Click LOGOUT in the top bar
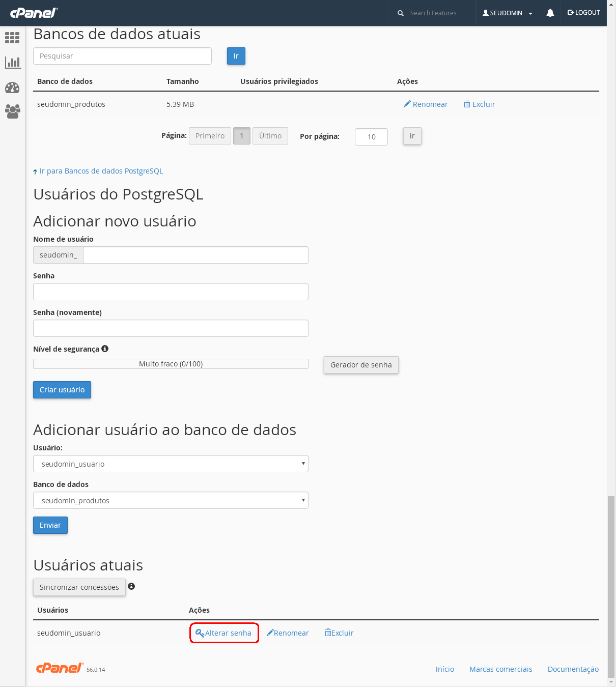This screenshot has height=687, width=616. (583, 13)
